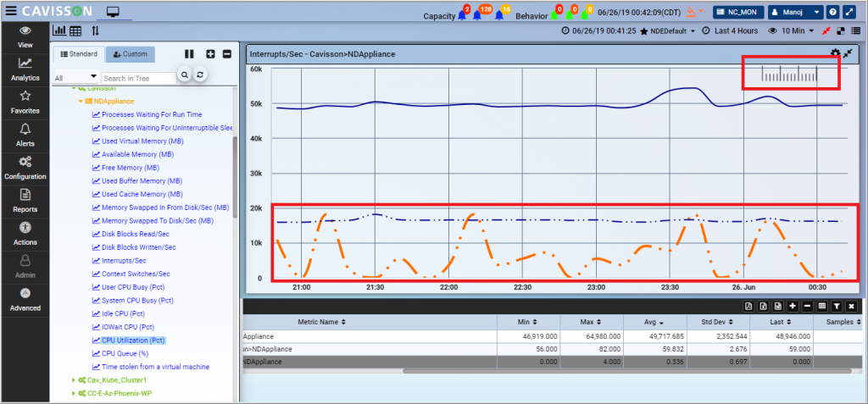Screen dimensions: 868x404
Task: Click the filter icon in table toolbar
Action: (x=837, y=306)
